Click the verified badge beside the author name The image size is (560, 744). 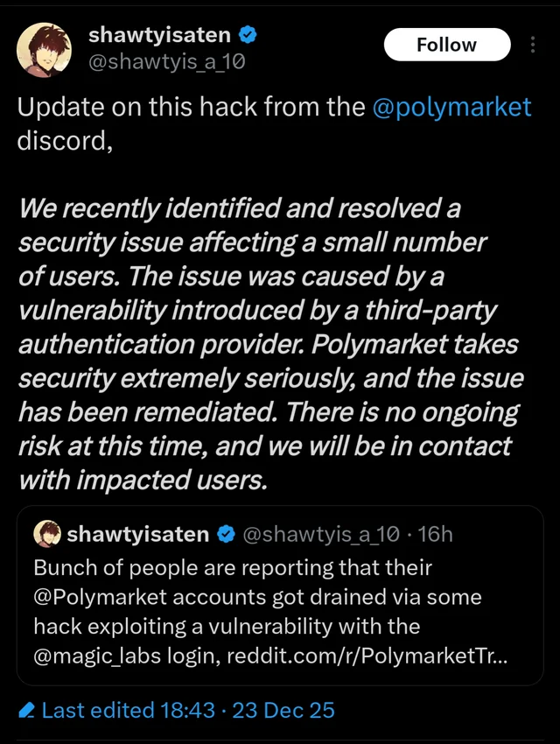pos(248,36)
